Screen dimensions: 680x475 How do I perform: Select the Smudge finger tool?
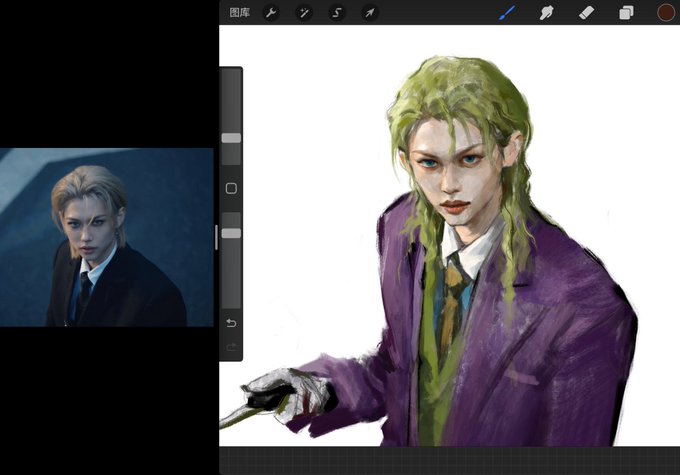tap(546, 13)
